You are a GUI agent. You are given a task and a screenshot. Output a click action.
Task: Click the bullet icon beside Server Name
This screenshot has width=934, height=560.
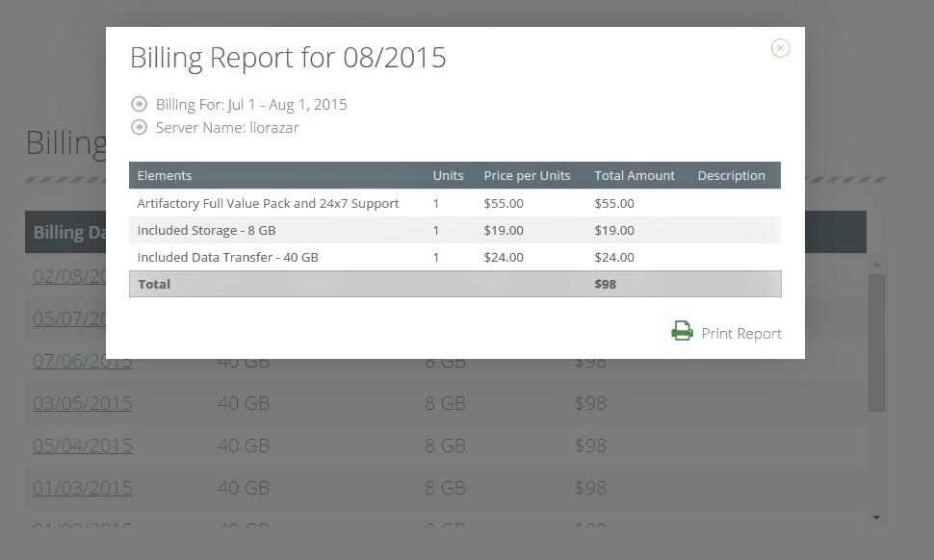click(140, 127)
